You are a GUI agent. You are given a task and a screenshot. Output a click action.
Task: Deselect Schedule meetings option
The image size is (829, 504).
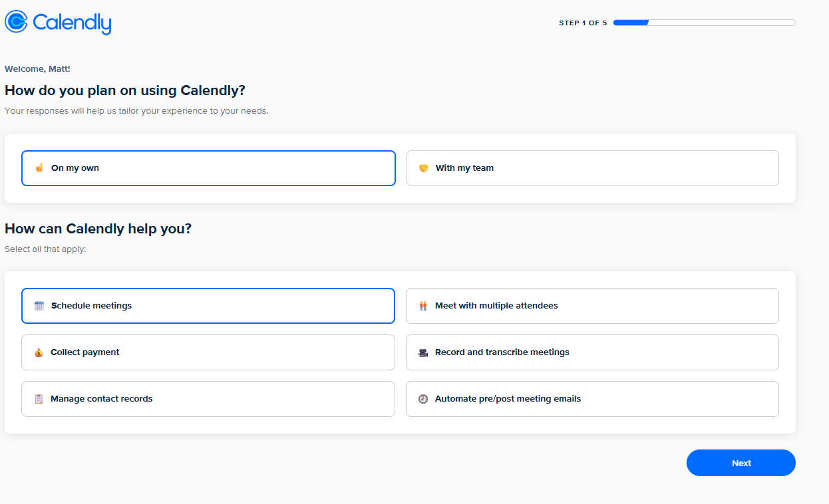208,306
